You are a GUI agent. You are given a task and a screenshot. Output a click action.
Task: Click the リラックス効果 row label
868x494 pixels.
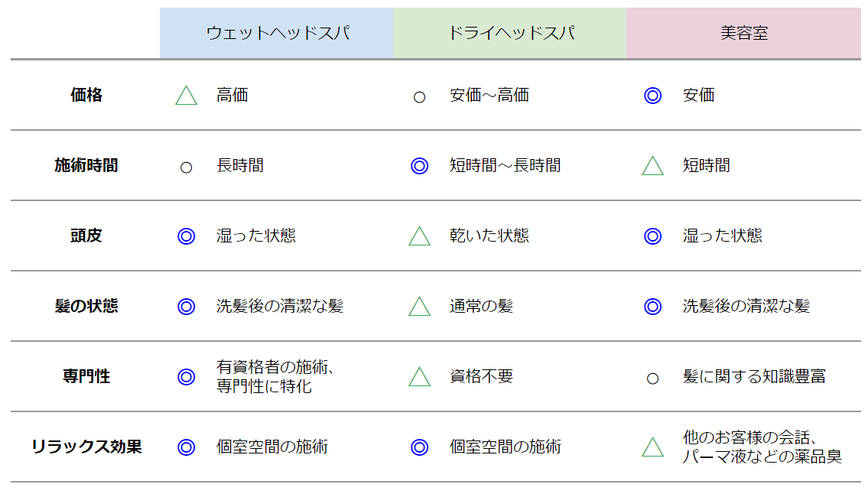tap(86, 447)
